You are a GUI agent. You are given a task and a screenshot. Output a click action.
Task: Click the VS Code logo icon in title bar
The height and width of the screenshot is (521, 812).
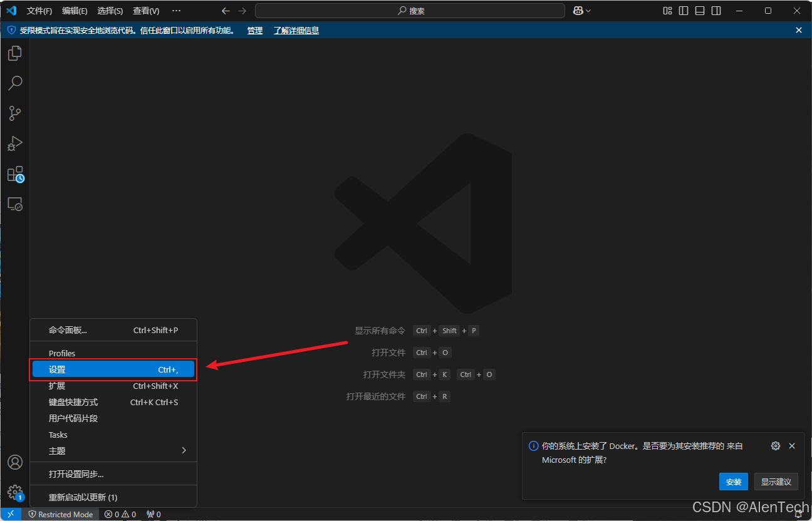[11, 11]
